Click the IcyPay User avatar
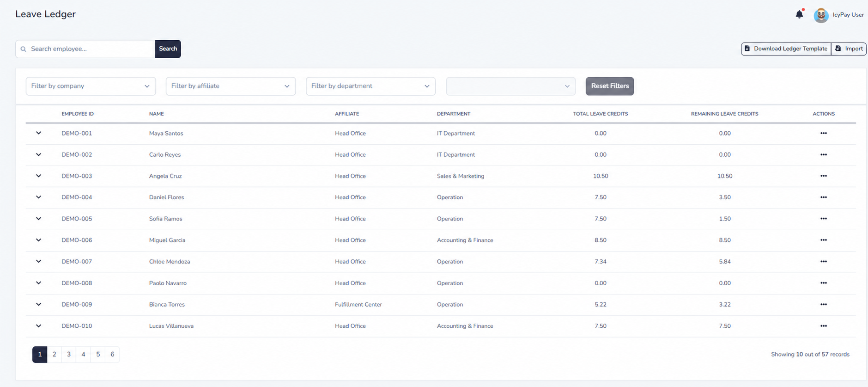Screen dimensions: 868x387 pos(821,15)
